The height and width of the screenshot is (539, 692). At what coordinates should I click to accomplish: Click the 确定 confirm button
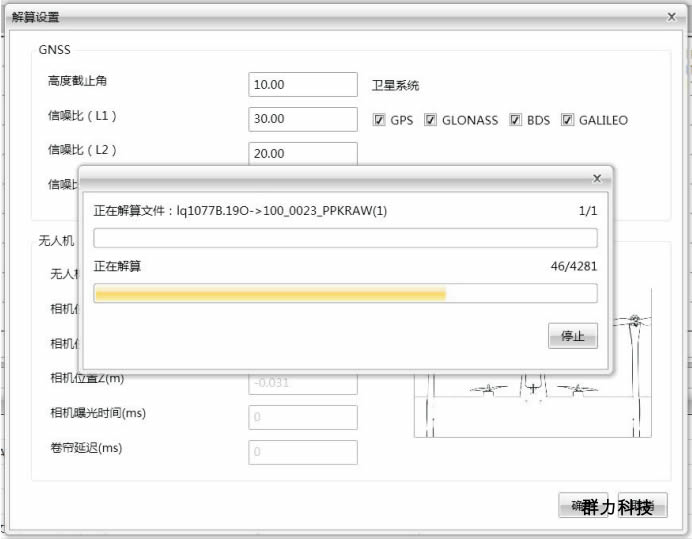(583, 506)
